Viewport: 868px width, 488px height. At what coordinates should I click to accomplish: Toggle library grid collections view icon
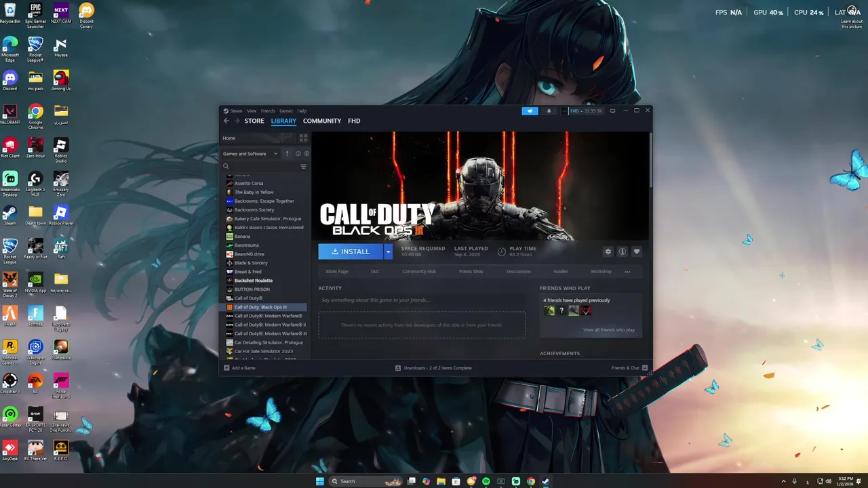303,138
